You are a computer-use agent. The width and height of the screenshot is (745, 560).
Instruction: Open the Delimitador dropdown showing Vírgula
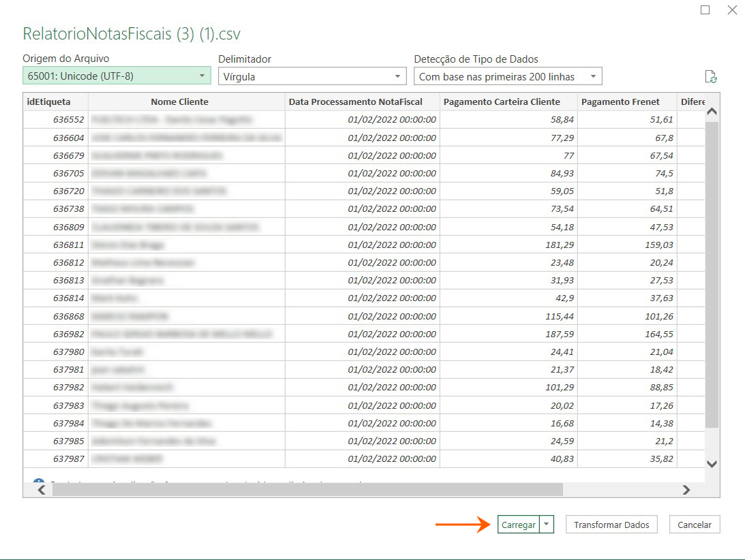point(397,76)
